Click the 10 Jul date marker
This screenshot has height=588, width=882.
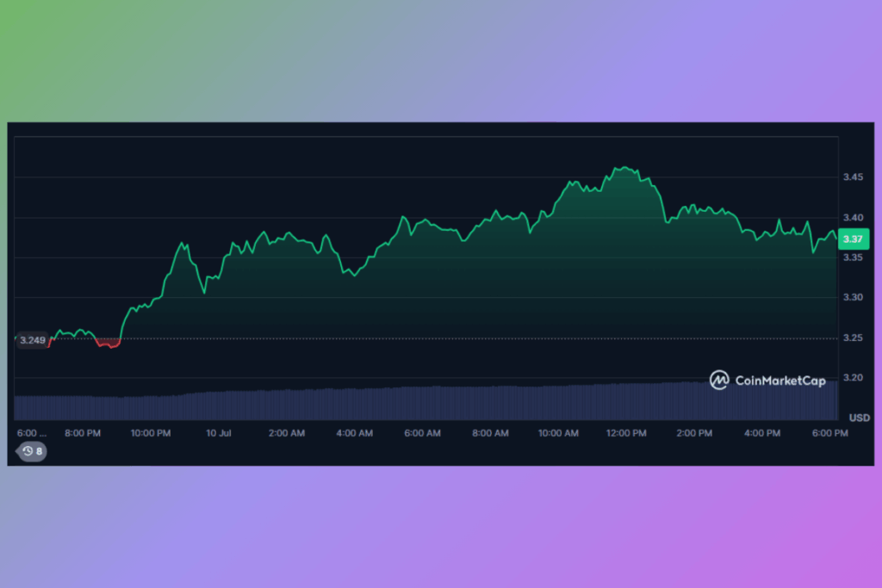(x=219, y=433)
